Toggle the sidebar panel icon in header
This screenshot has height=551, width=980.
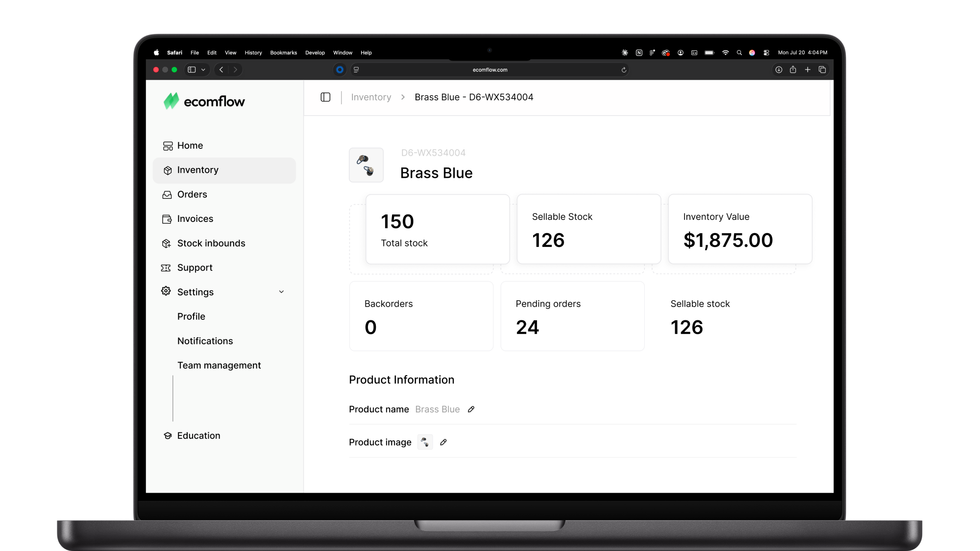point(325,97)
